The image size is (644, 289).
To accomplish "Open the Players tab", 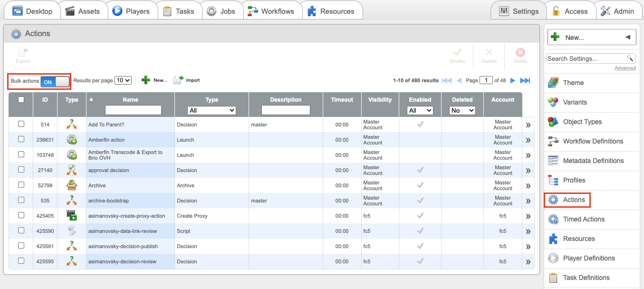I will click(x=131, y=11).
